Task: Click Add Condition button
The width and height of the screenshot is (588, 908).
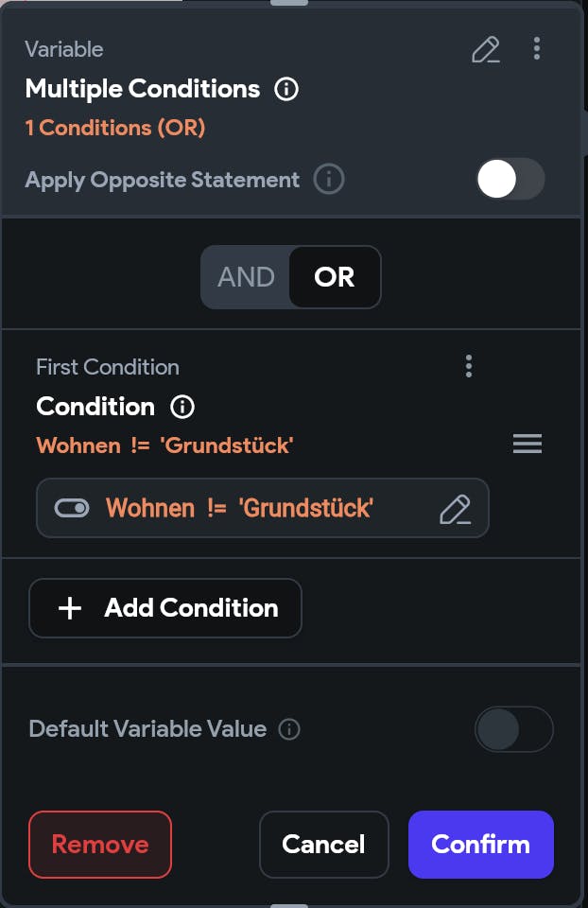Action: tap(165, 608)
